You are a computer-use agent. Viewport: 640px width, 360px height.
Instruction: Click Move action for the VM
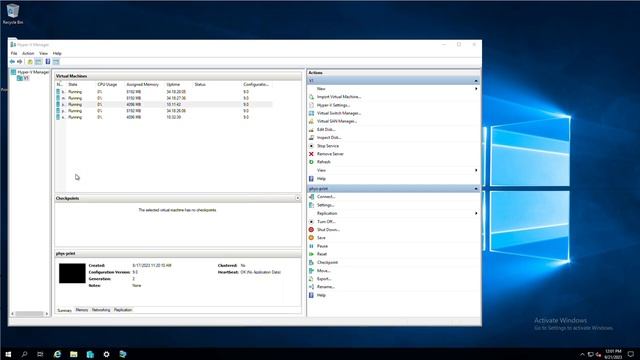click(x=323, y=271)
